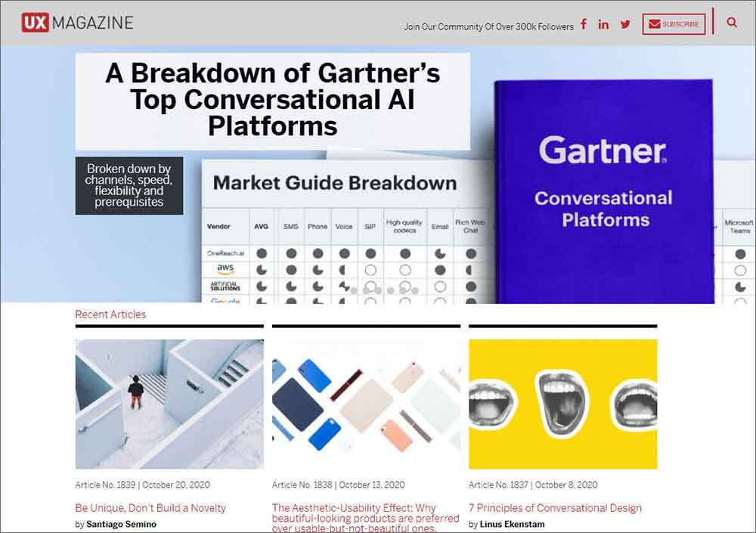Read '7 Principles of Conversational Design'
Viewport: 756px width, 533px height.
(555, 508)
